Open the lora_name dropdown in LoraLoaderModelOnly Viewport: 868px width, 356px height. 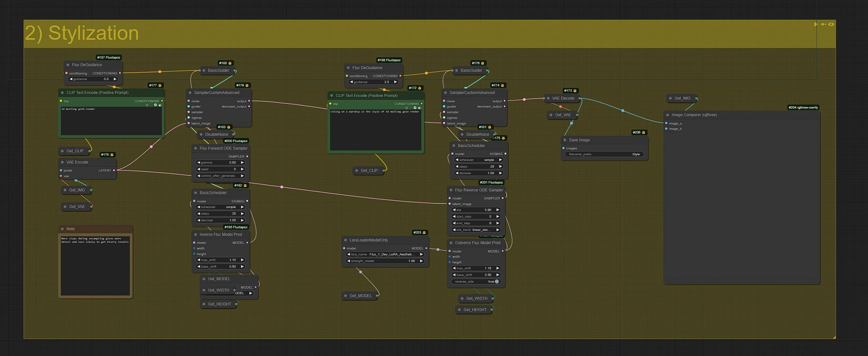[x=385, y=255]
